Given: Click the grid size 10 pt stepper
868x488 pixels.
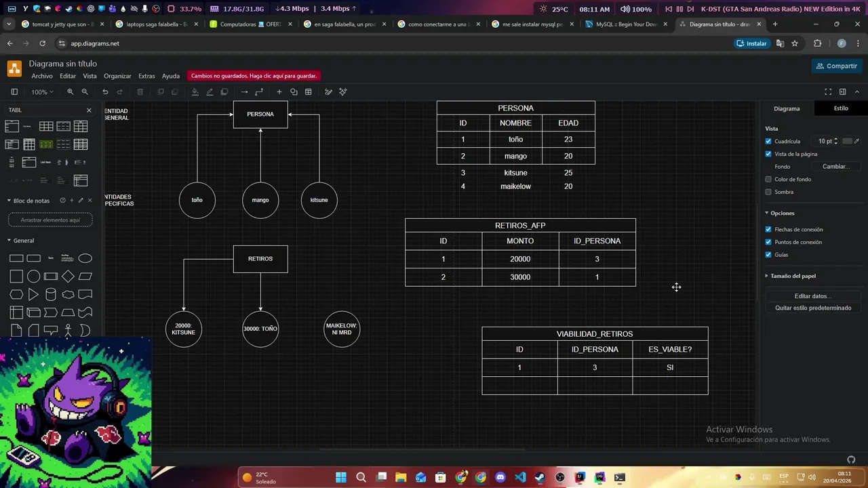Looking at the screenshot, I should point(835,141).
